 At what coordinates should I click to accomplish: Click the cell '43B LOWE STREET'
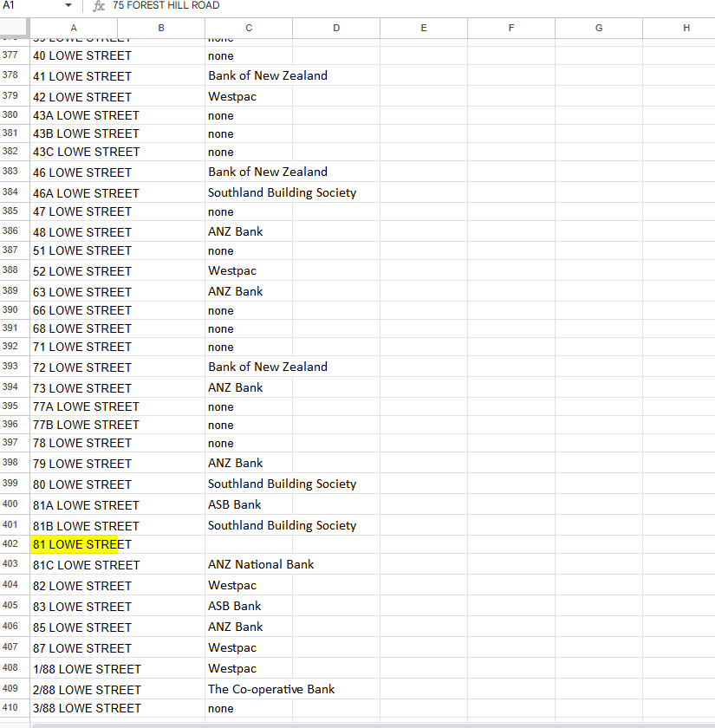click(74, 133)
